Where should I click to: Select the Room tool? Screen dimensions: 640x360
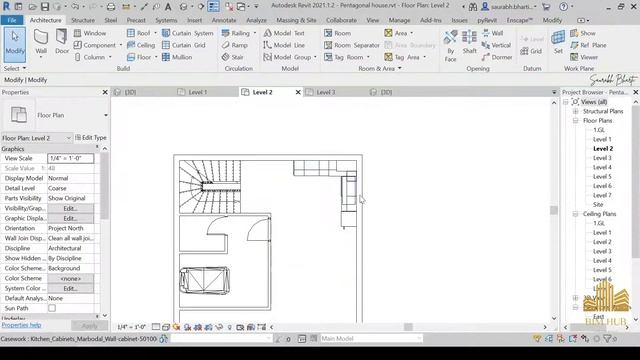click(x=338, y=33)
